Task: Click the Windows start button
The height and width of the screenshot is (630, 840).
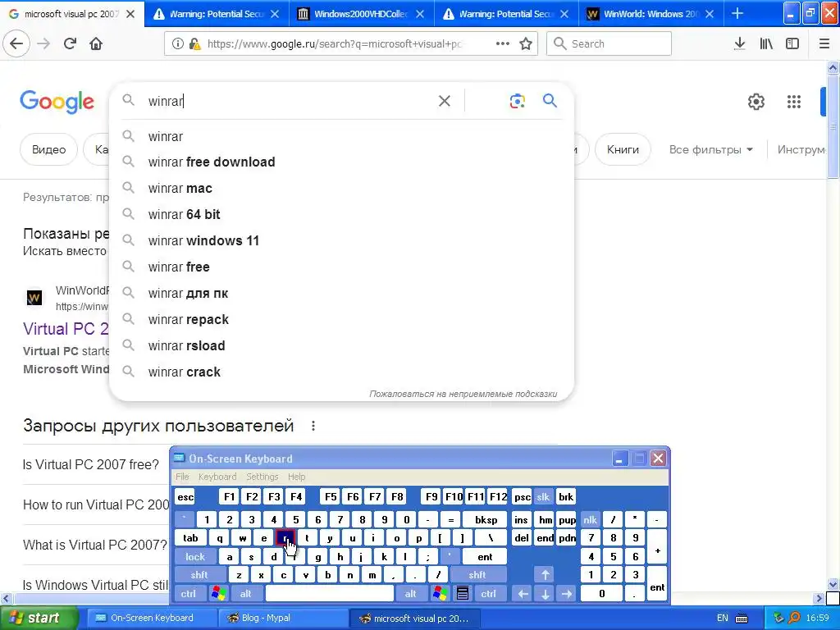Action: click(39, 619)
